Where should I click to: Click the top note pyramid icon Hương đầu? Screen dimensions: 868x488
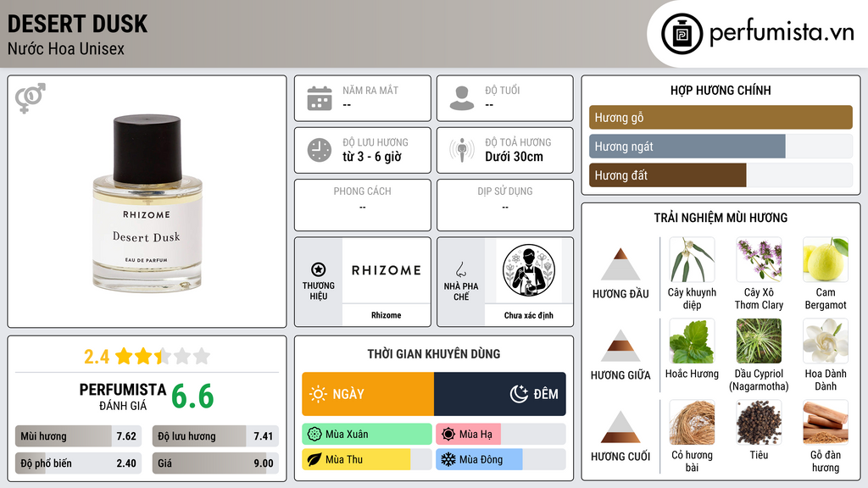click(620, 264)
